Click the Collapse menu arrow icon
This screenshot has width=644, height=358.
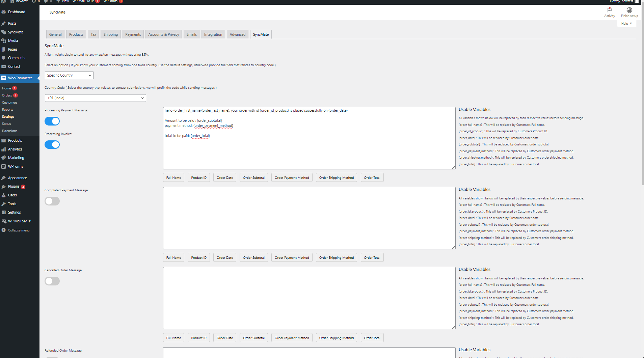(x=4, y=230)
